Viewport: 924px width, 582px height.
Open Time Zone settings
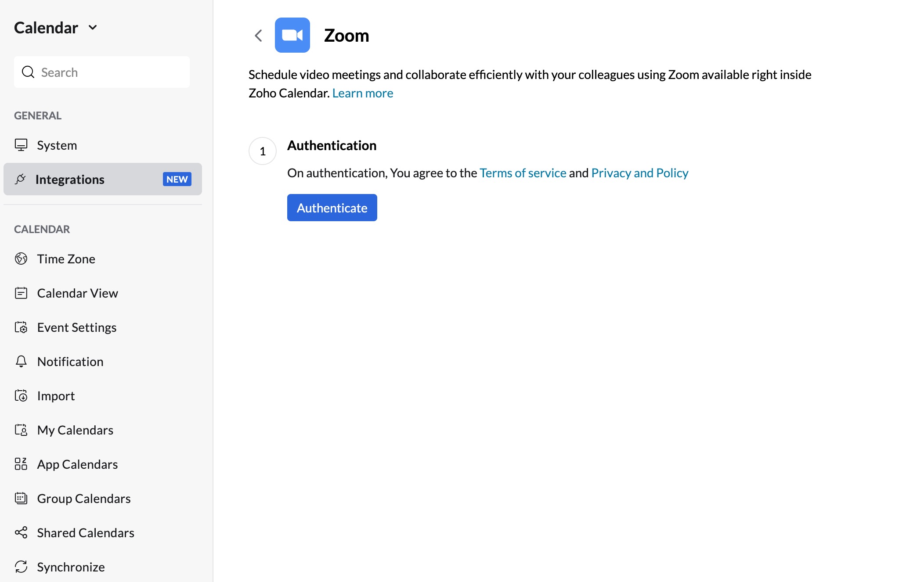click(x=103, y=259)
